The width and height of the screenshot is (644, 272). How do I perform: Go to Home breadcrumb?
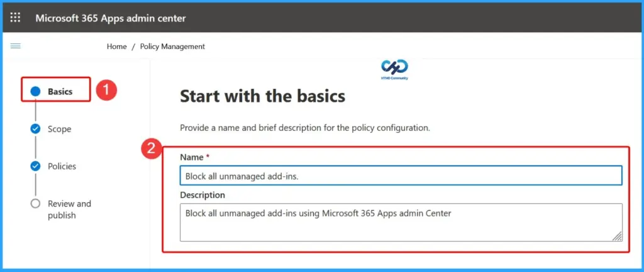116,47
